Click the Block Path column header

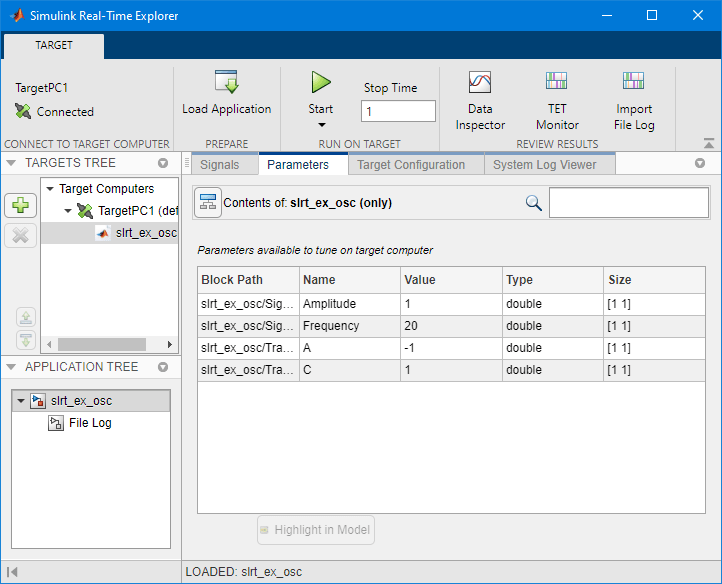click(249, 280)
